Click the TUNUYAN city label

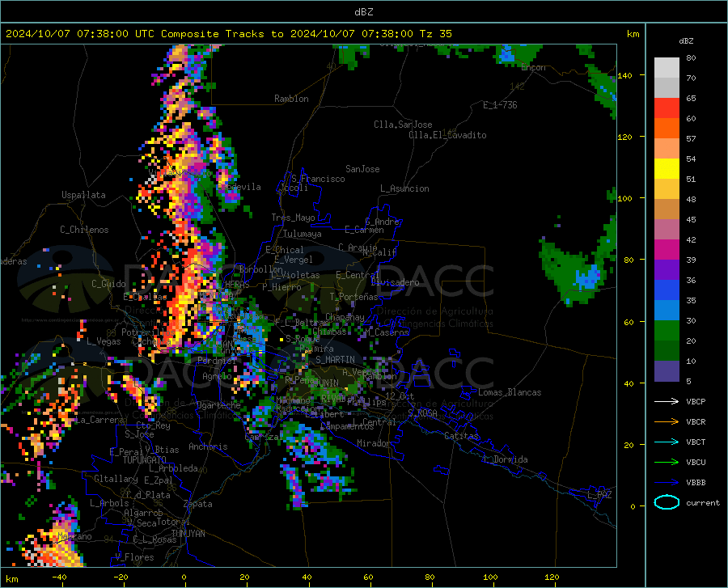pos(188,534)
